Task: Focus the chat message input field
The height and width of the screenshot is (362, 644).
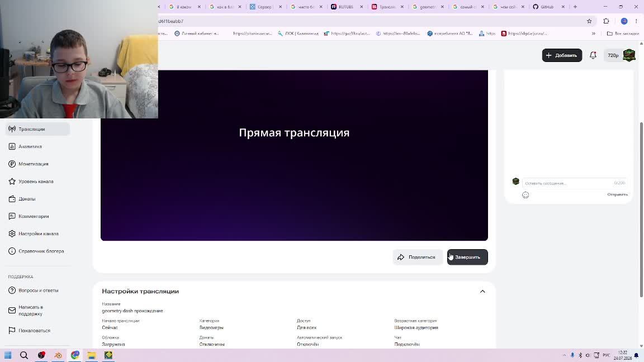Action: pyautogui.click(x=574, y=183)
